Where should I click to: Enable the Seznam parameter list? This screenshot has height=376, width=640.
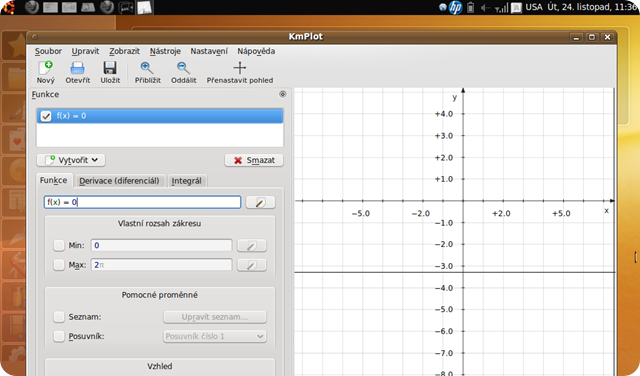pos(59,317)
